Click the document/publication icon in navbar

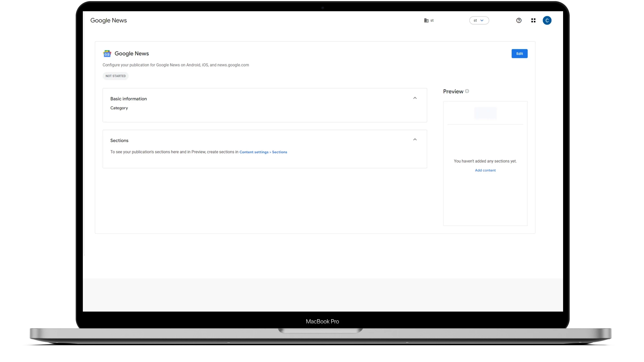pyautogui.click(x=425, y=20)
